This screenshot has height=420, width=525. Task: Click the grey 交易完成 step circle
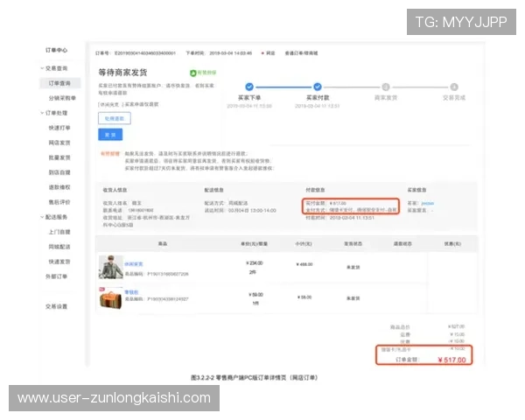tap(454, 87)
